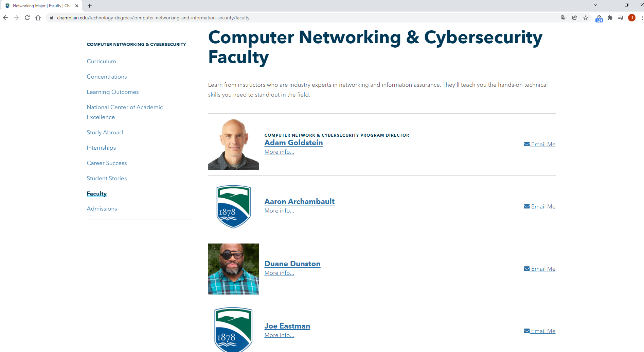Open the media control playlist icon
This screenshot has width=644, height=352.
click(621, 18)
